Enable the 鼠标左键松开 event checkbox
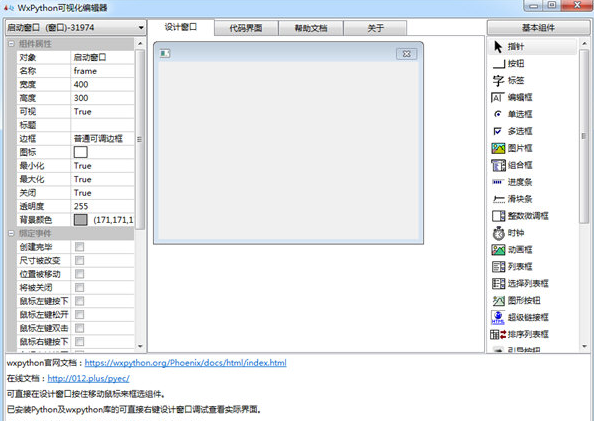The width and height of the screenshot is (594, 421). point(80,315)
